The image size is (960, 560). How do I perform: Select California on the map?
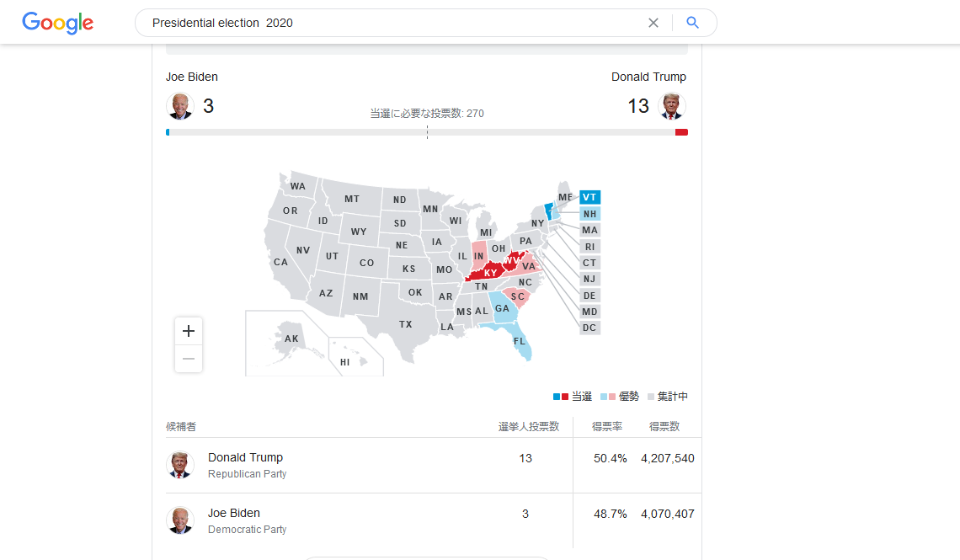coord(280,262)
